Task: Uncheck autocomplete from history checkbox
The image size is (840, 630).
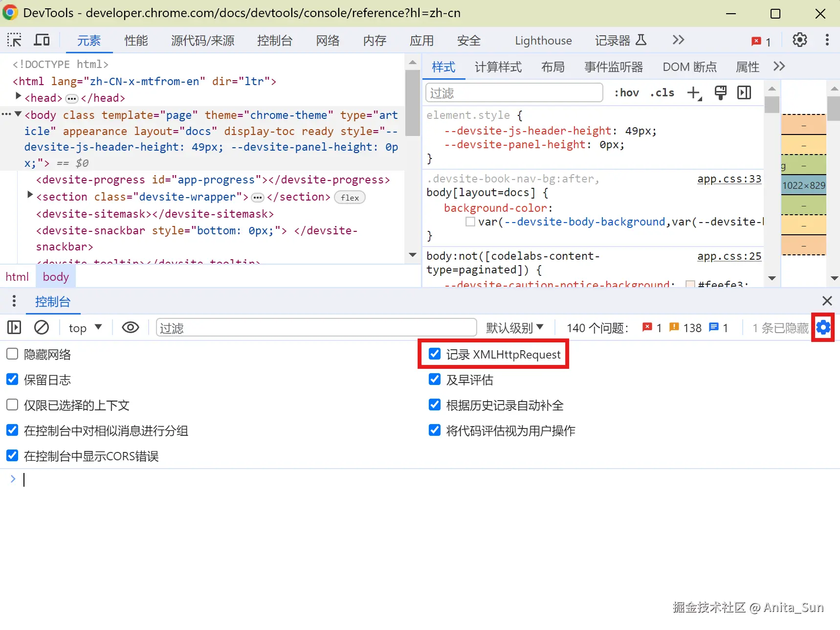Action: click(435, 405)
